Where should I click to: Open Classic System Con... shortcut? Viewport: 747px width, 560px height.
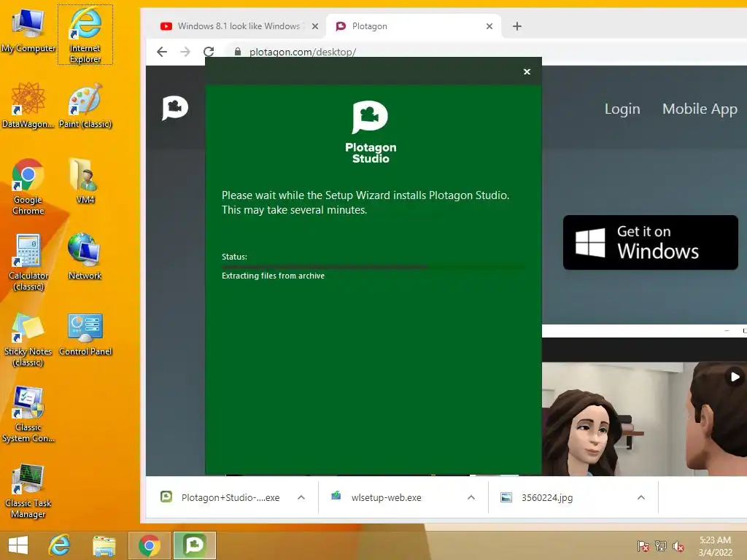tap(28, 414)
